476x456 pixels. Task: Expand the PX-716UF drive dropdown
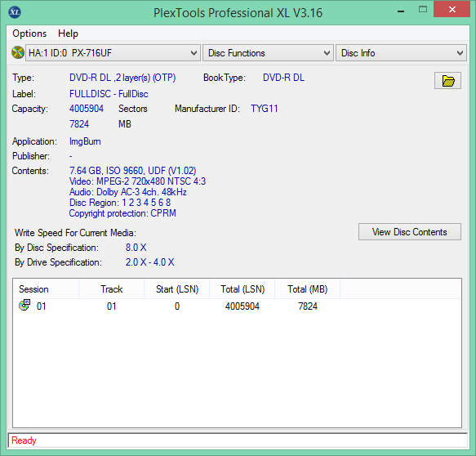113,53
